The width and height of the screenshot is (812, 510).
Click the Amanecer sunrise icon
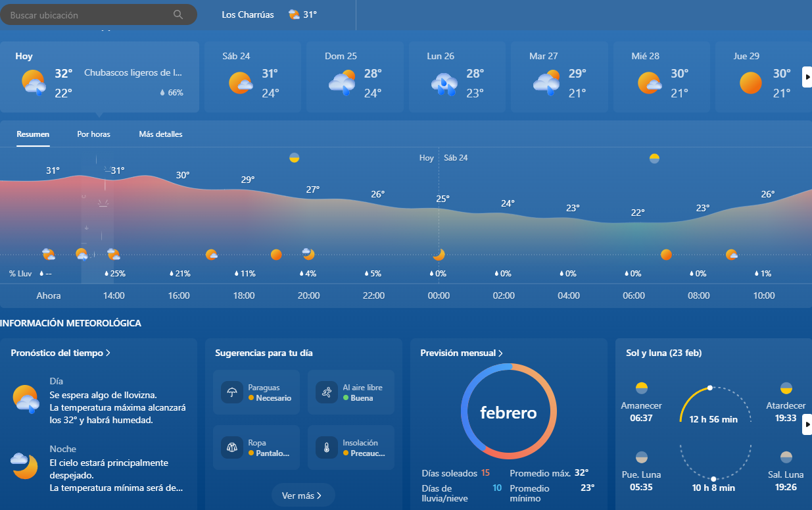[642, 388]
